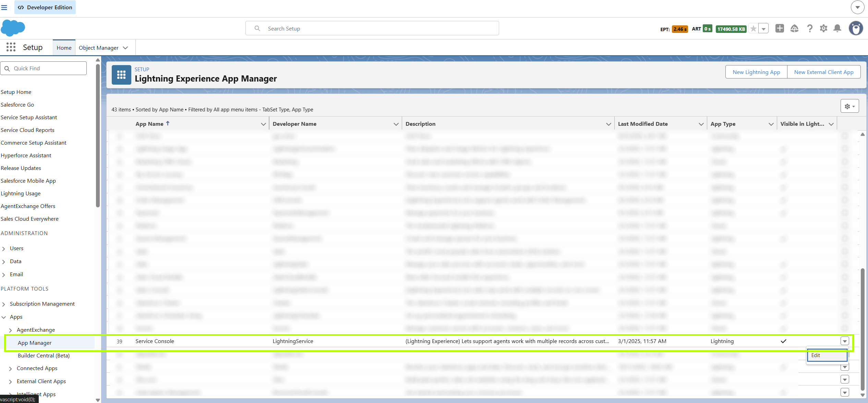Select the Developer Edition tab
This screenshot has height=403, width=868.
point(45,7)
